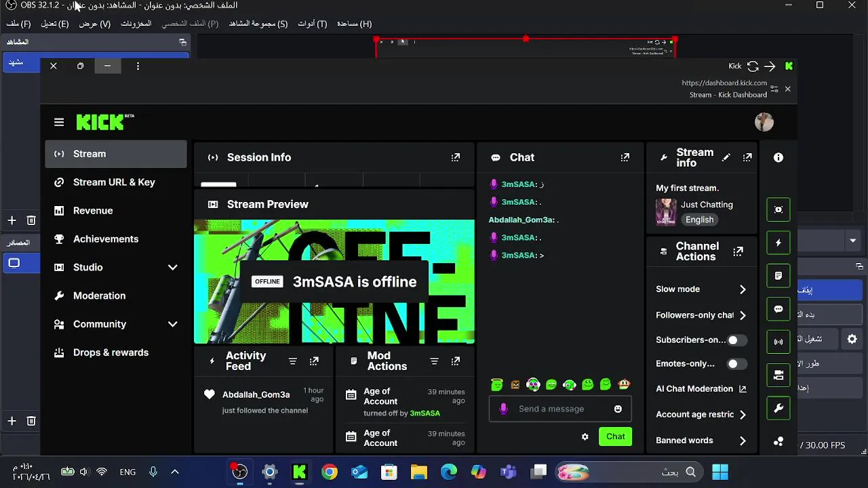Open File Explorer from taskbar
Image resolution: width=868 pixels, height=488 pixels.
click(x=419, y=472)
